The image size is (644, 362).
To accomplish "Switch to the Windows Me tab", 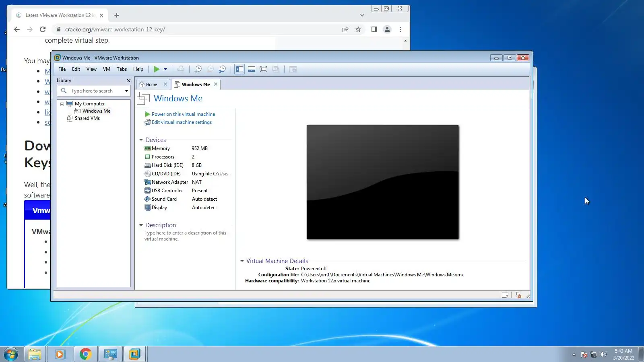I will 196,84.
